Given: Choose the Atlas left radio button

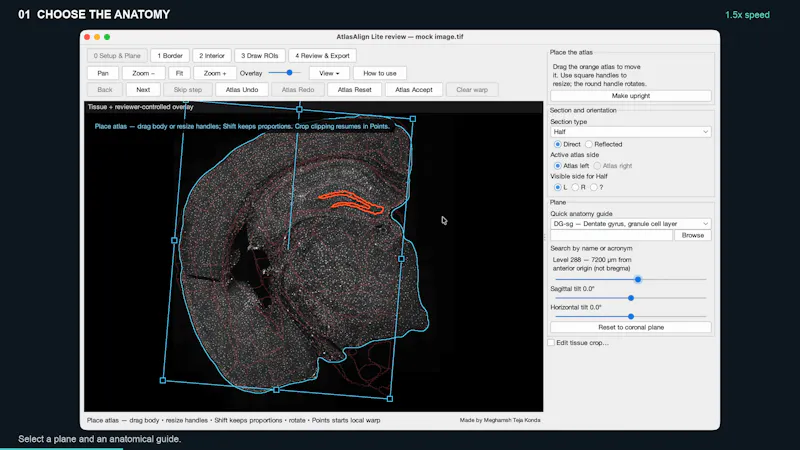Looking at the screenshot, I should 558,166.
